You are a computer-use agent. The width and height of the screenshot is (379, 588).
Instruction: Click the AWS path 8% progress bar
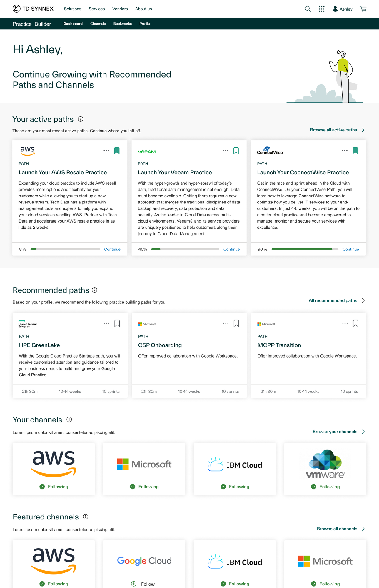tap(65, 249)
